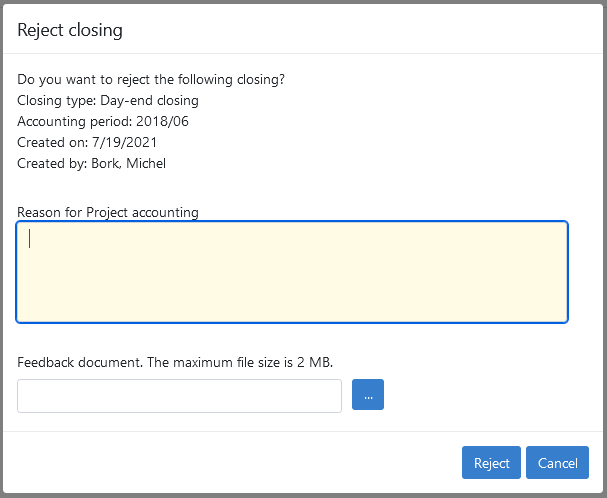Click the "Reason for Project accounting" label
Screen dimensions: 607x498
tap(108, 212)
